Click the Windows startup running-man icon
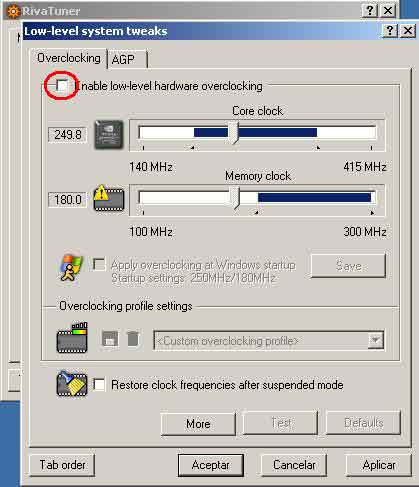This screenshot has width=419, height=487. [x=70, y=268]
